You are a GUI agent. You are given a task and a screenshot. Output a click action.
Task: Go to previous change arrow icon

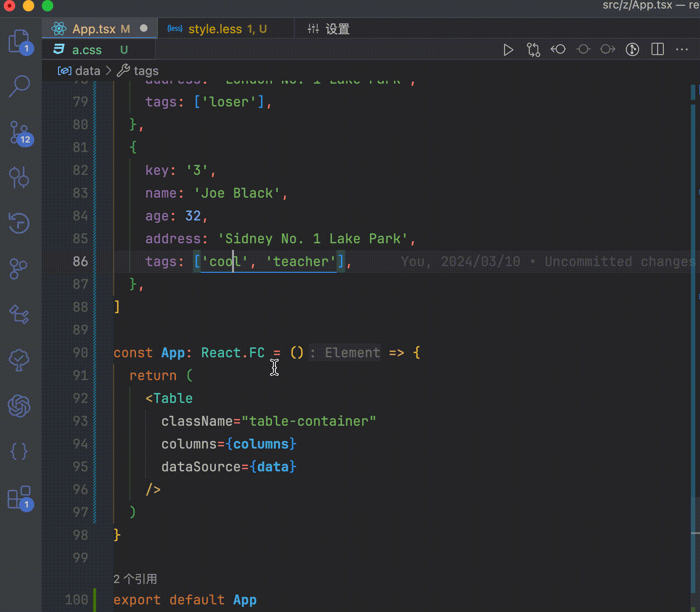pyautogui.click(x=558, y=49)
